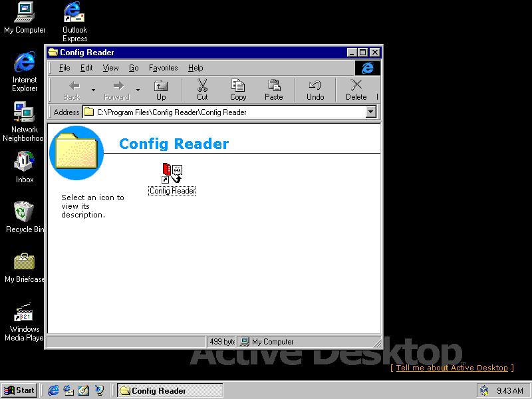This screenshot has width=532, height=399.
Task: Minimize the Config Reader window
Action: tap(352, 53)
